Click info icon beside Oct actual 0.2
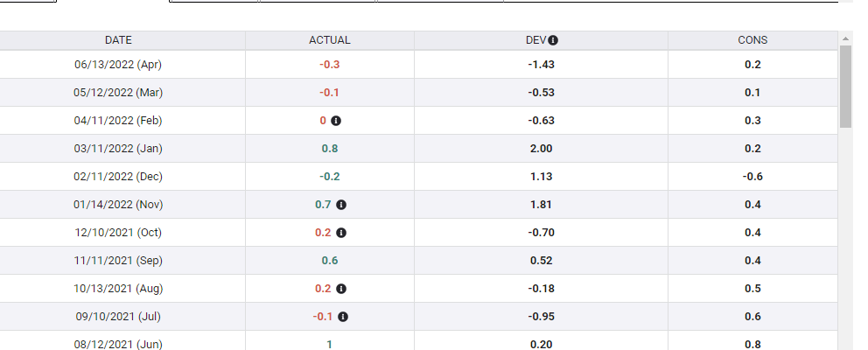 (341, 233)
